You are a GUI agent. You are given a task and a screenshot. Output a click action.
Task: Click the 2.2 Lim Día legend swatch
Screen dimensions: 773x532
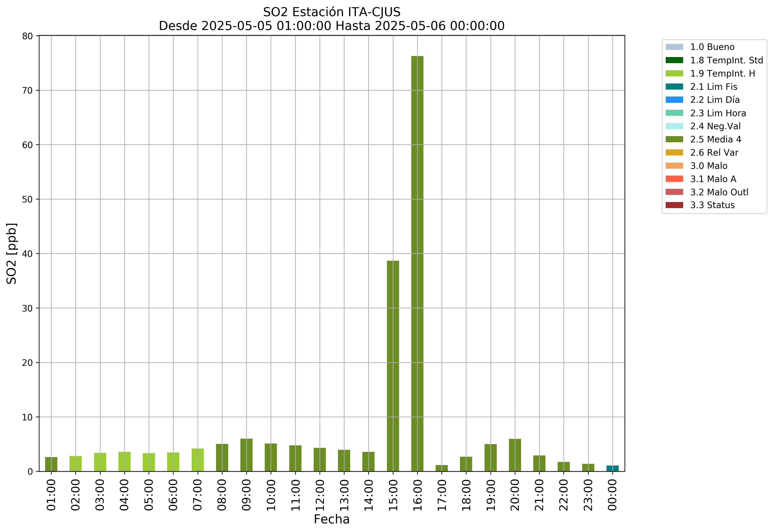click(x=674, y=100)
